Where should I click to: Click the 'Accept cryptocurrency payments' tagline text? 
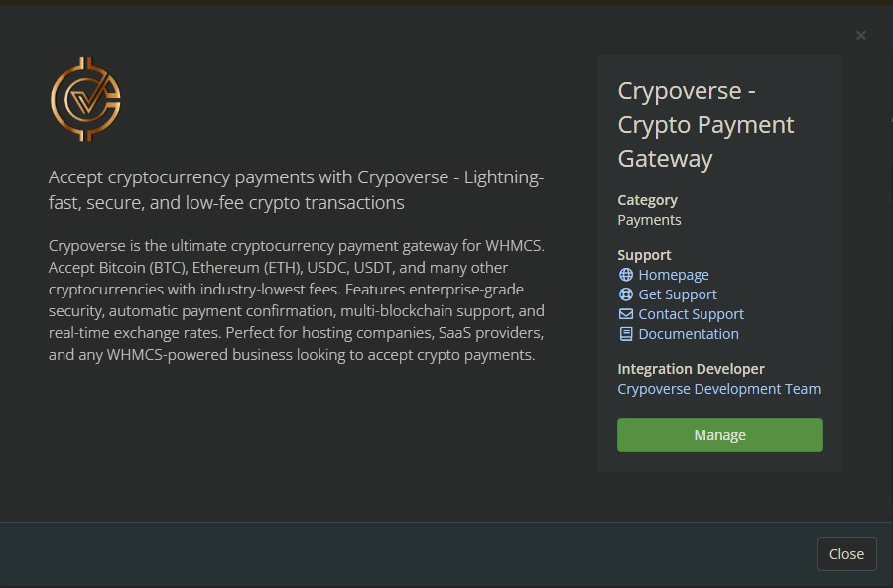[x=296, y=189]
